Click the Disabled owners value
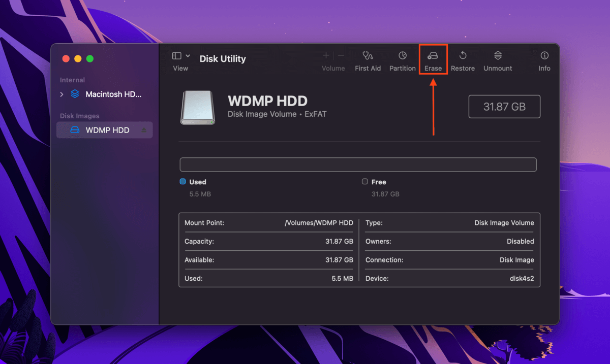This screenshot has height=364, width=610. point(521,241)
